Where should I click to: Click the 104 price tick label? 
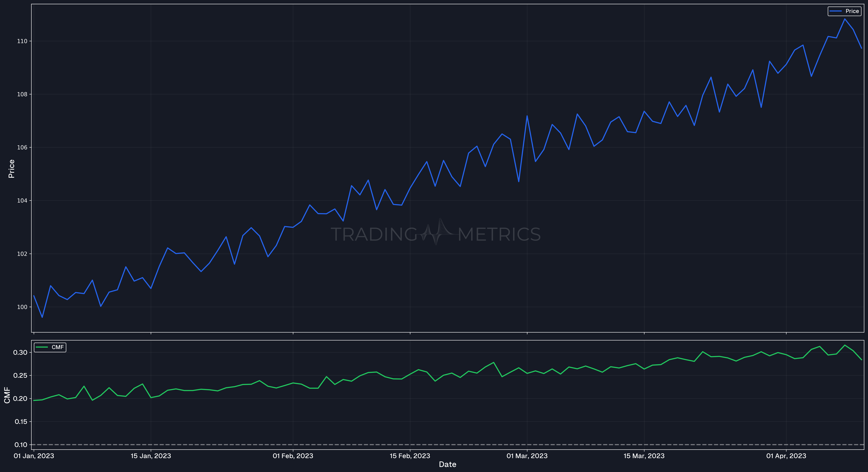22,201
